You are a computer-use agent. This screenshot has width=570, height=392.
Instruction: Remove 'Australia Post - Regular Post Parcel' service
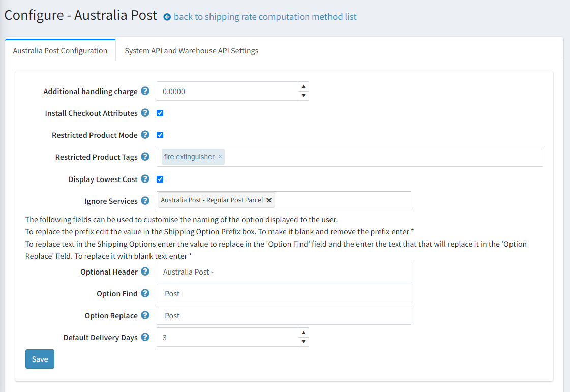269,200
